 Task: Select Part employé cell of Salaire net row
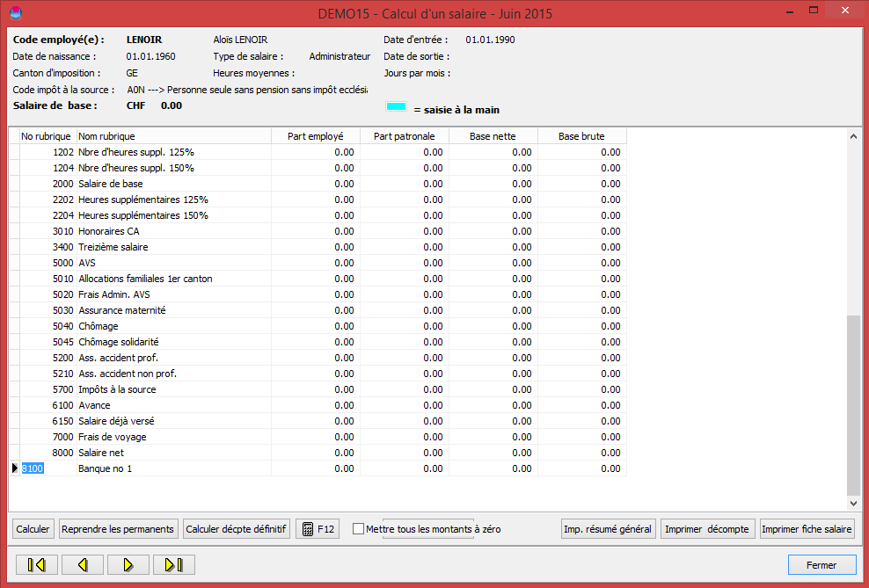pyautogui.click(x=316, y=453)
